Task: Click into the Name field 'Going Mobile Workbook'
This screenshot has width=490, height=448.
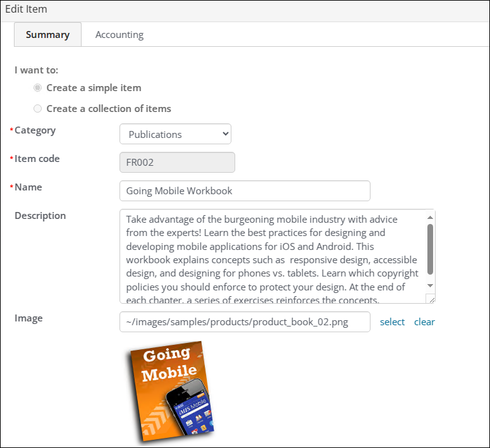Action: (244, 190)
